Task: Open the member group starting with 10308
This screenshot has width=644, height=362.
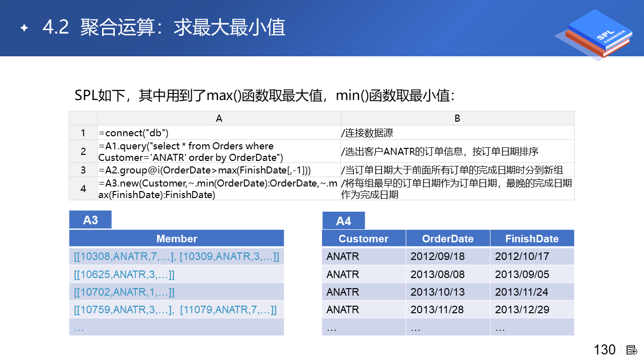Action: pyautogui.click(x=176, y=256)
